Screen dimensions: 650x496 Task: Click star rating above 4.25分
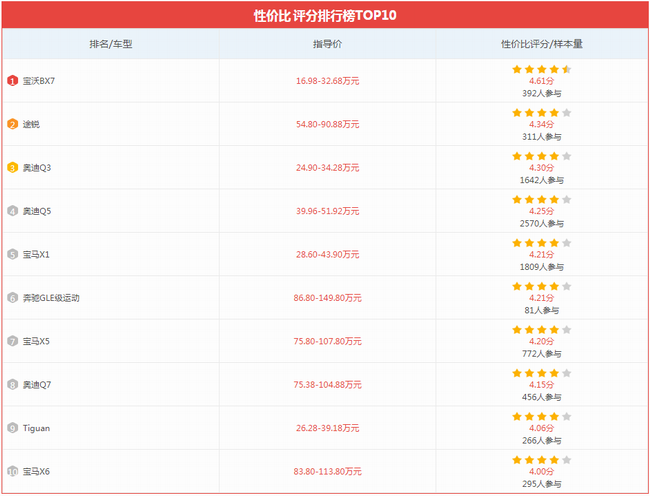(x=541, y=200)
